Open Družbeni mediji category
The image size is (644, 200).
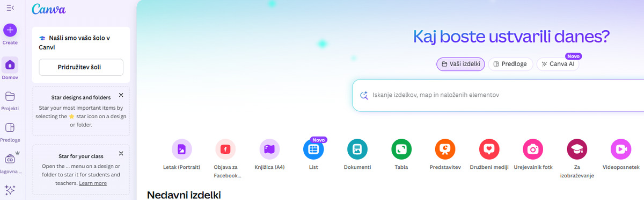489,149
